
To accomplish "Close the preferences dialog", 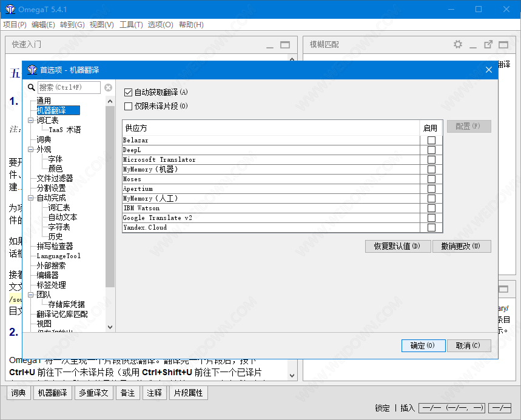I will click(489, 70).
